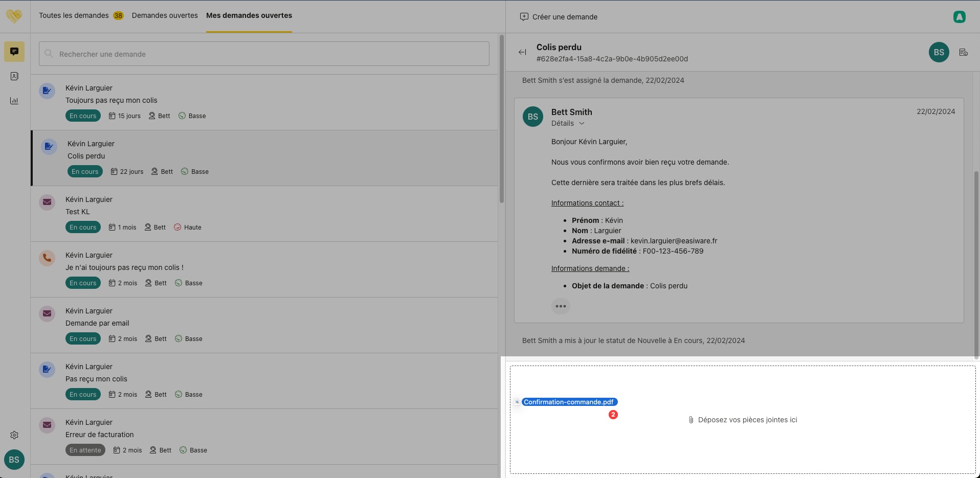The width and height of the screenshot is (980, 478).
Task: Expand the three-dots message ellipsis button
Action: click(x=561, y=306)
